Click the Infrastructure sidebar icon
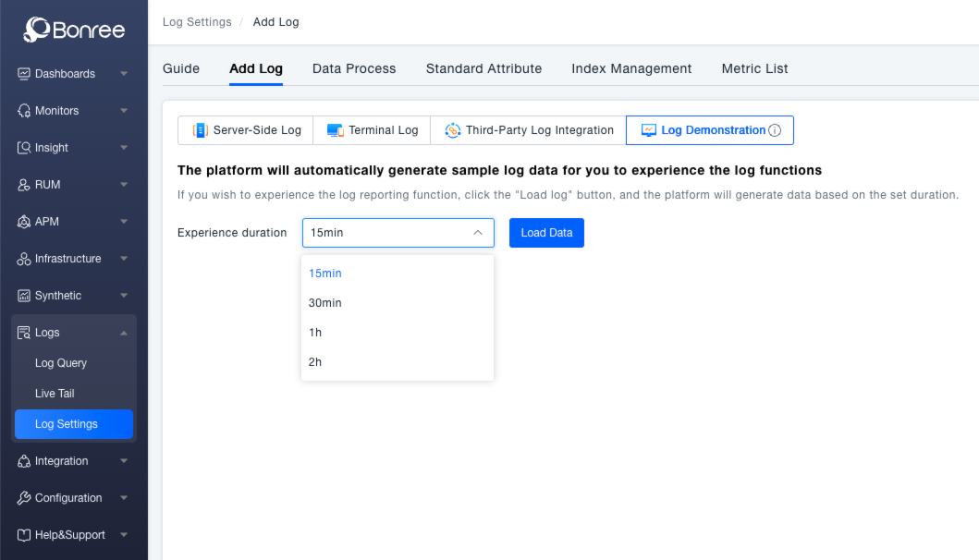The width and height of the screenshot is (979, 560). 24,259
